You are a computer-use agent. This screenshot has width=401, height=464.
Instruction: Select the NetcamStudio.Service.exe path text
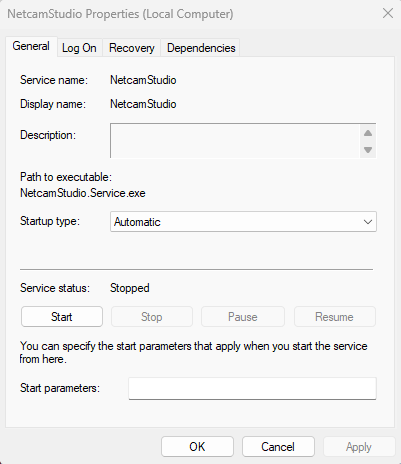click(x=83, y=193)
